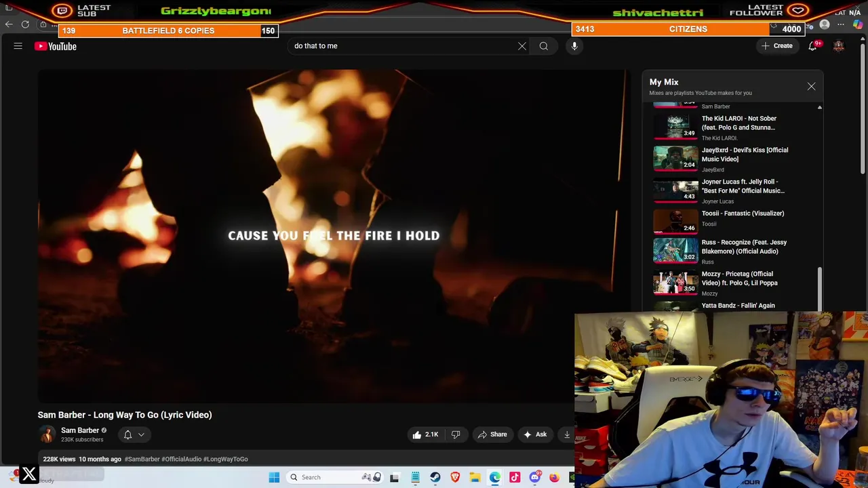The width and height of the screenshot is (868, 488).
Task: Click the '230K subscribers' count
Action: pyautogui.click(x=82, y=440)
